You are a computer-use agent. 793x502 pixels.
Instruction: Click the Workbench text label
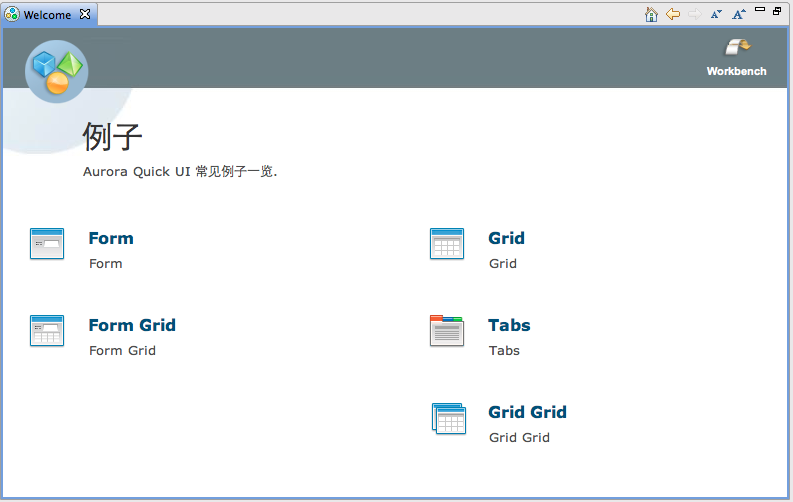click(736, 71)
